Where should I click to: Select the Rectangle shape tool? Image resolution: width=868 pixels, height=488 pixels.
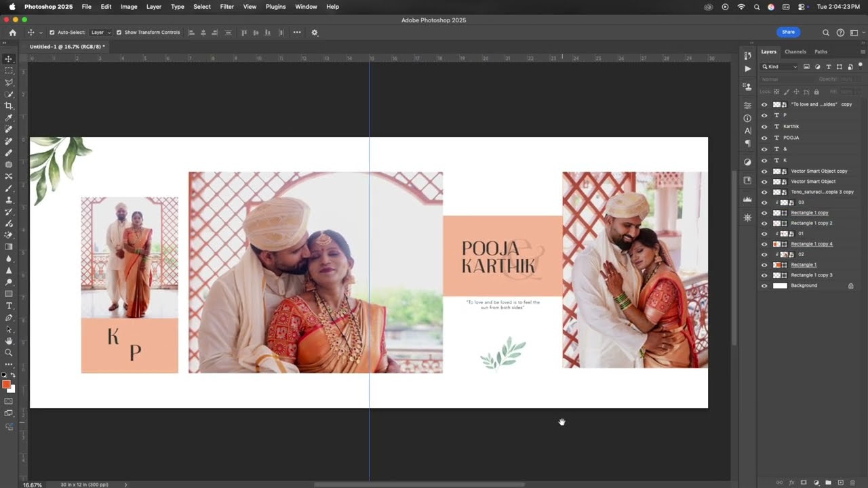(9, 293)
